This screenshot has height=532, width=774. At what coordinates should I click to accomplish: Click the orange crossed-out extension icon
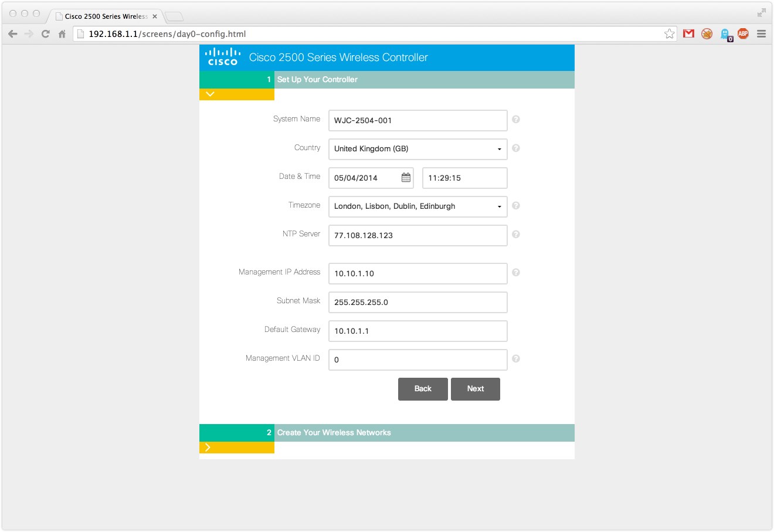707,34
